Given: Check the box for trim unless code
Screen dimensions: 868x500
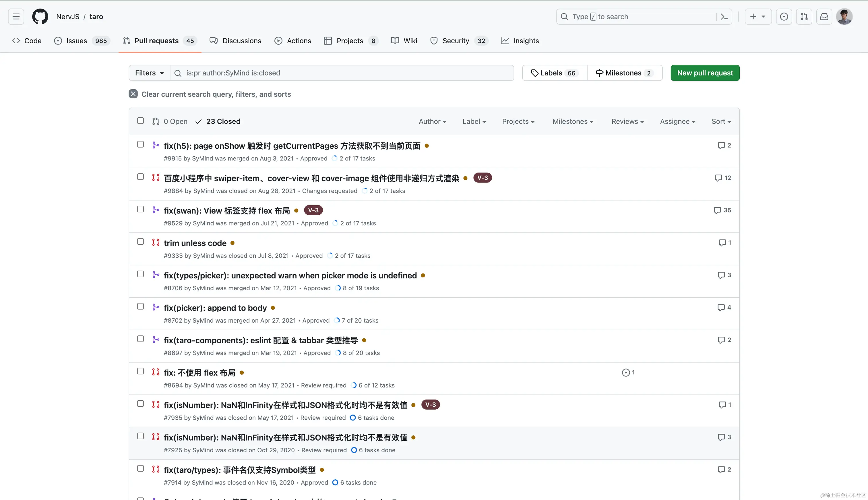Looking at the screenshot, I should [x=140, y=242].
